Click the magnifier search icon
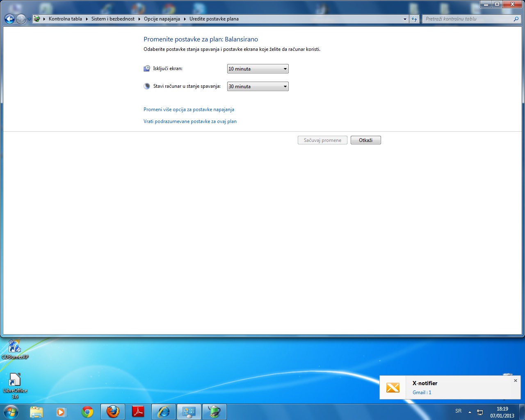The image size is (525, 420). coord(516,19)
